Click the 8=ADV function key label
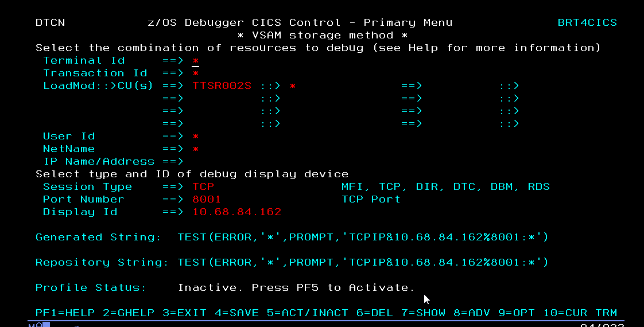 coord(472,313)
